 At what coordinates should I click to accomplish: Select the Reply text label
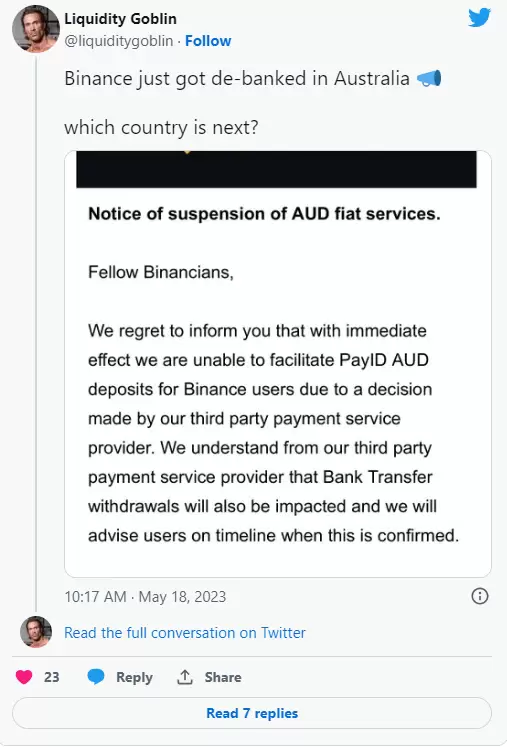click(134, 677)
